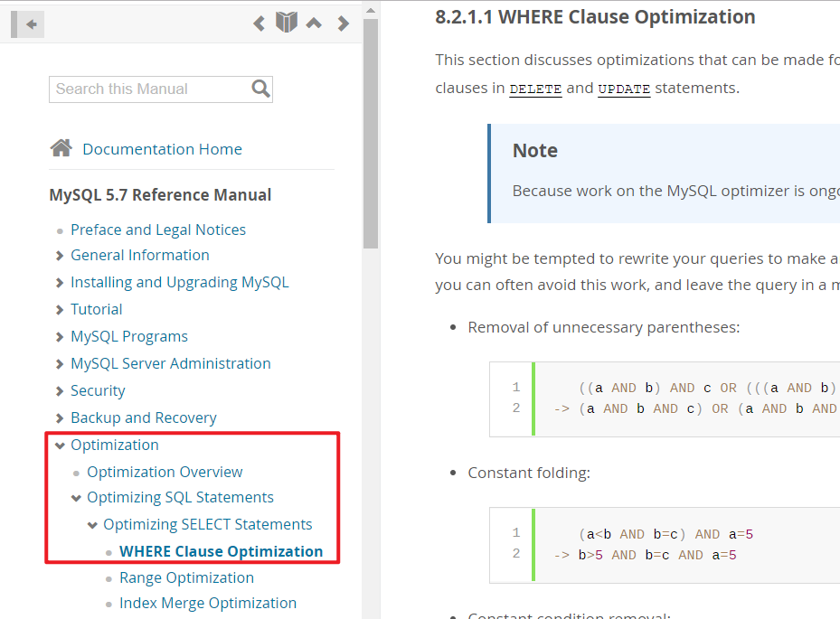Open Optimizing SELECT Statements link

[x=207, y=524]
